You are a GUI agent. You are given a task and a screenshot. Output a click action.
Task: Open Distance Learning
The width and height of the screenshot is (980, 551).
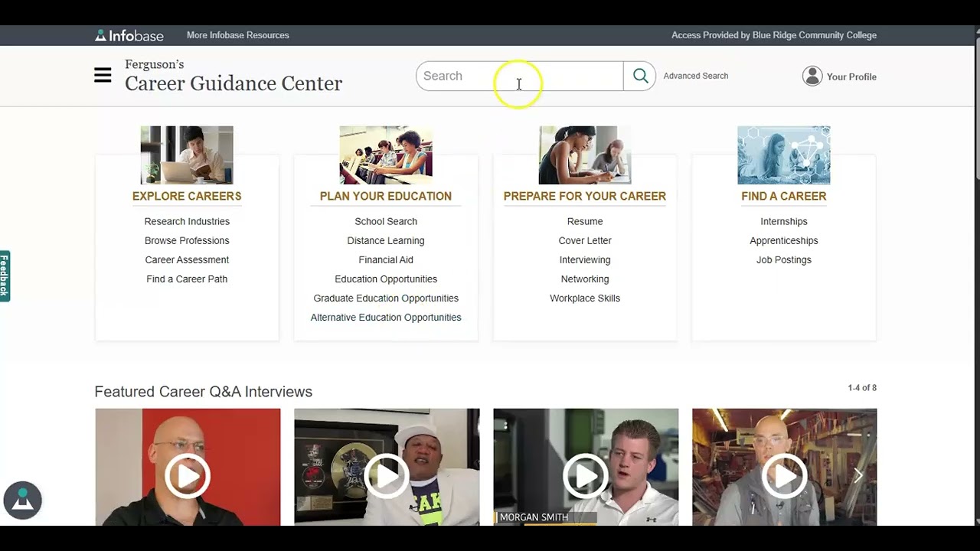point(386,240)
